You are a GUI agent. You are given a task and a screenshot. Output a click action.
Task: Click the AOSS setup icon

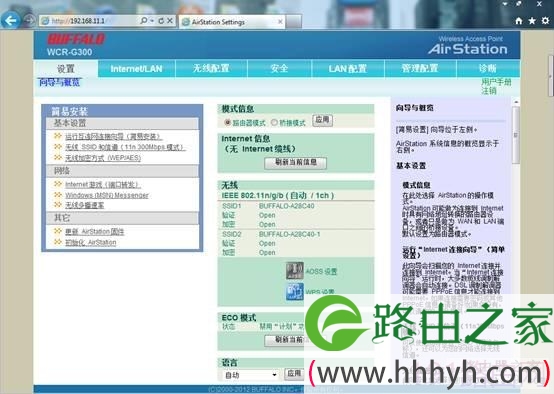click(x=295, y=271)
